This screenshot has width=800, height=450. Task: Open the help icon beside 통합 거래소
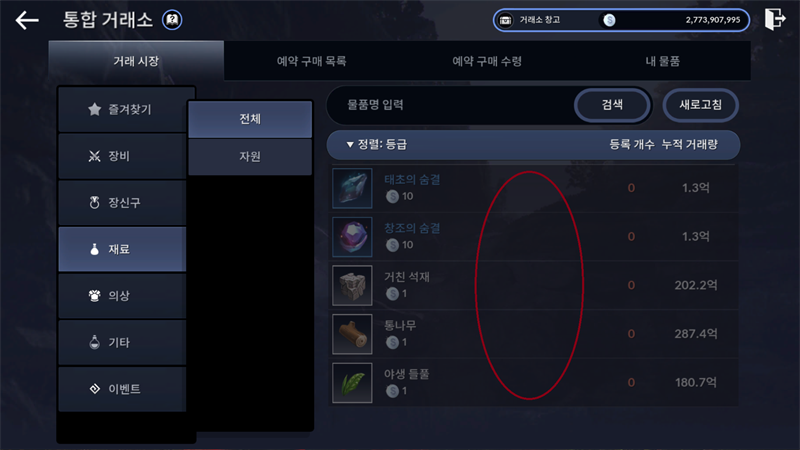coord(172,20)
